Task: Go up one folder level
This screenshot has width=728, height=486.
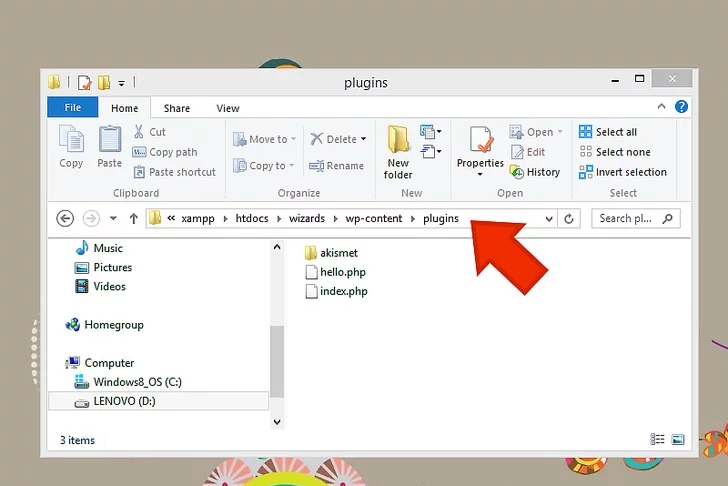Action: pyautogui.click(x=133, y=218)
